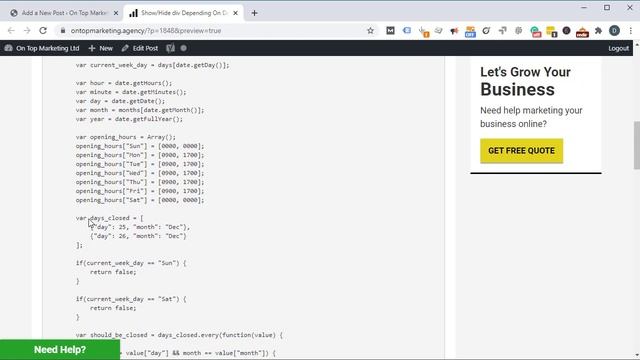Click the line if(current_week_day == "Sun") {

pyautogui.click(x=131, y=263)
